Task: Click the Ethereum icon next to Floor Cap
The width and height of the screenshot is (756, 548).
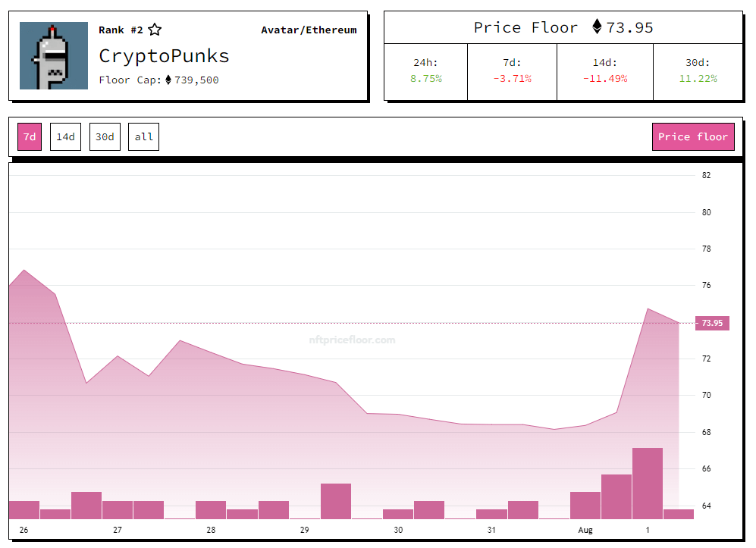Action: (168, 80)
